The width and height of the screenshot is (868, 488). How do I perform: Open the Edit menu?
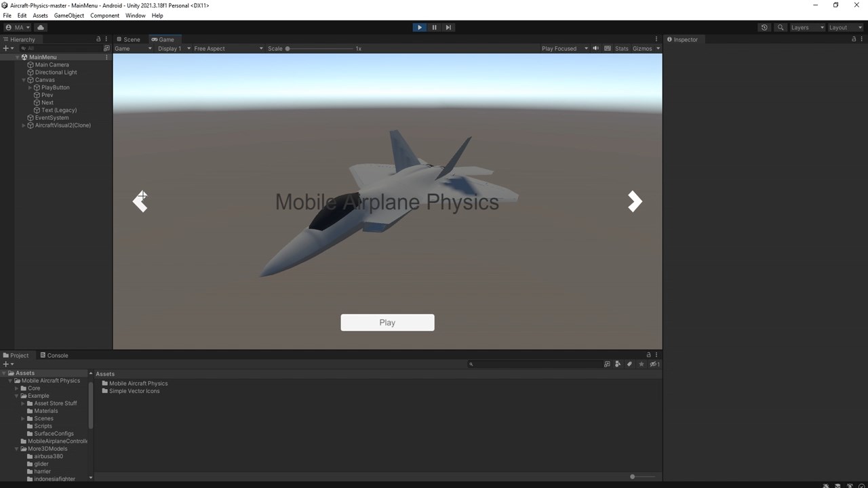22,16
